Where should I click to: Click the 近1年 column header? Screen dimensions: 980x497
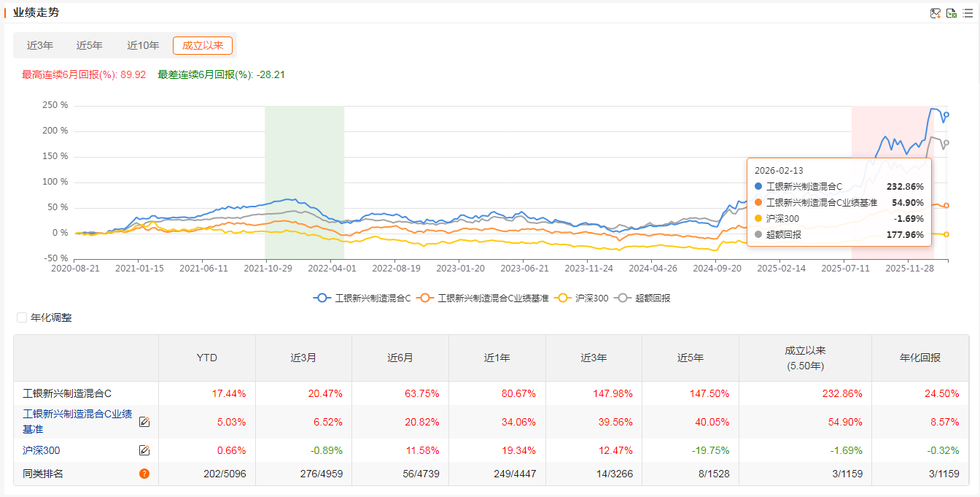[497, 358]
